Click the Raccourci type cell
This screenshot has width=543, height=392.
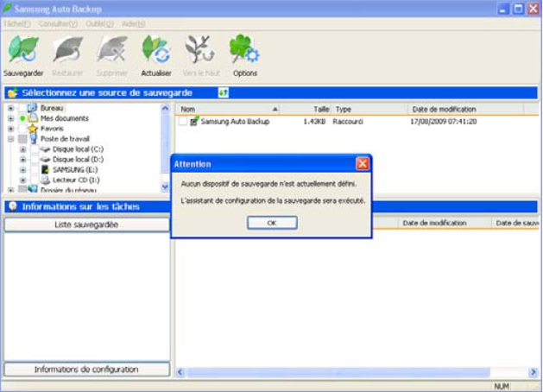tap(348, 121)
